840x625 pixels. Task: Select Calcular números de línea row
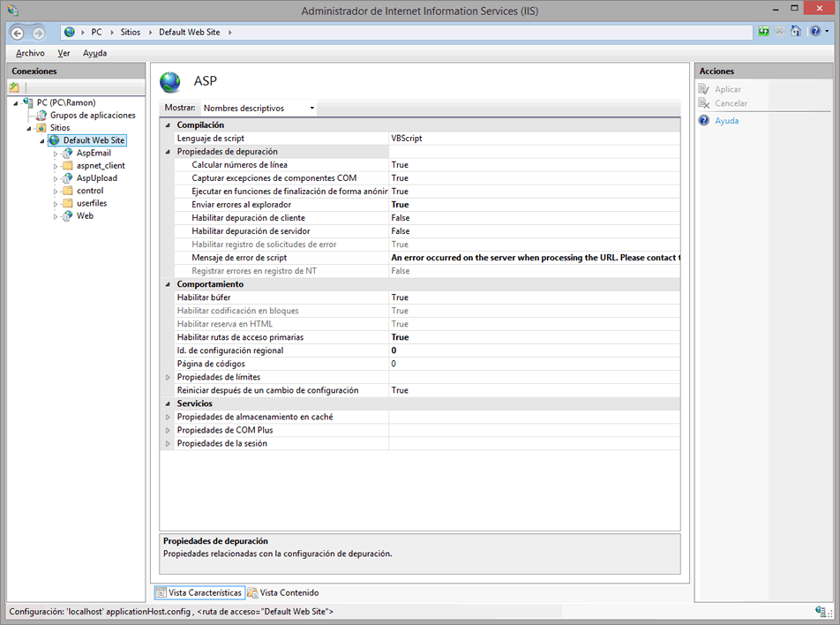[427, 165]
